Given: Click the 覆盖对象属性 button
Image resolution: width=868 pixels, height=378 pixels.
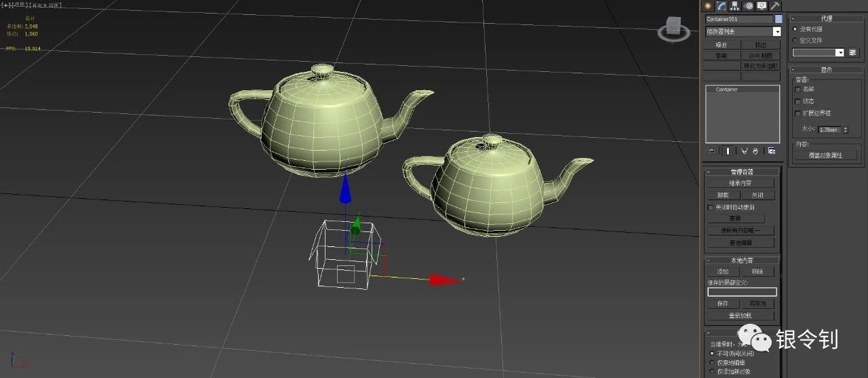Looking at the screenshot, I should [x=825, y=155].
